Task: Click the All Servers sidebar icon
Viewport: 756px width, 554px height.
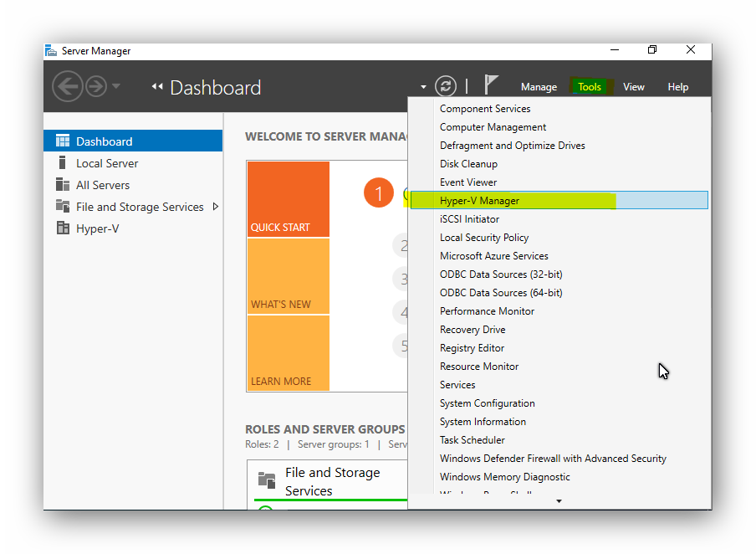Action: tap(63, 185)
